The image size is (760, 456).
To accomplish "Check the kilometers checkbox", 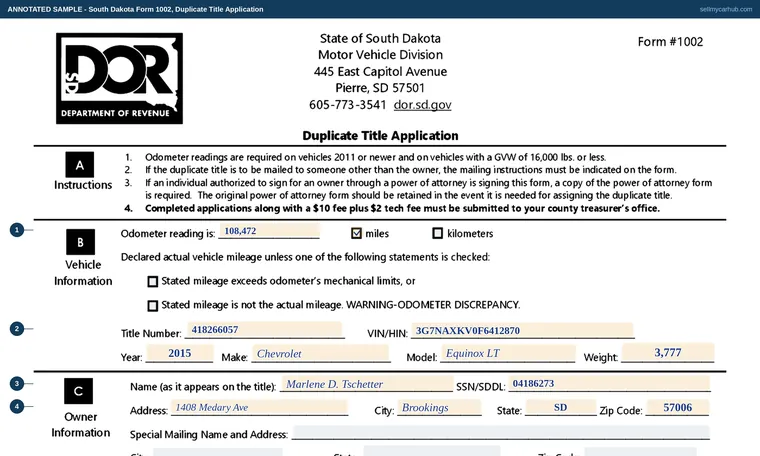I will tap(437, 233).
